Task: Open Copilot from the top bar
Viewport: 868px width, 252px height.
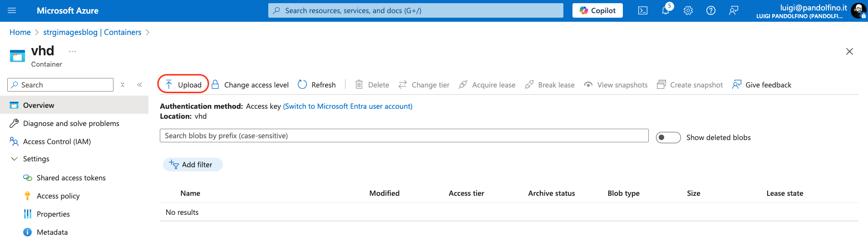Action: (x=597, y=10)
